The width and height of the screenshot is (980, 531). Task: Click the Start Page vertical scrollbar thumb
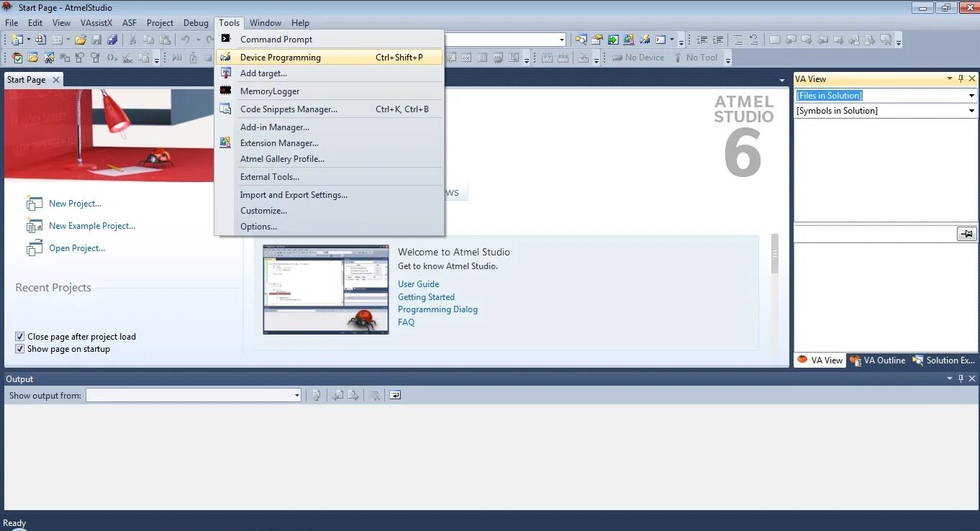point(775,253)
